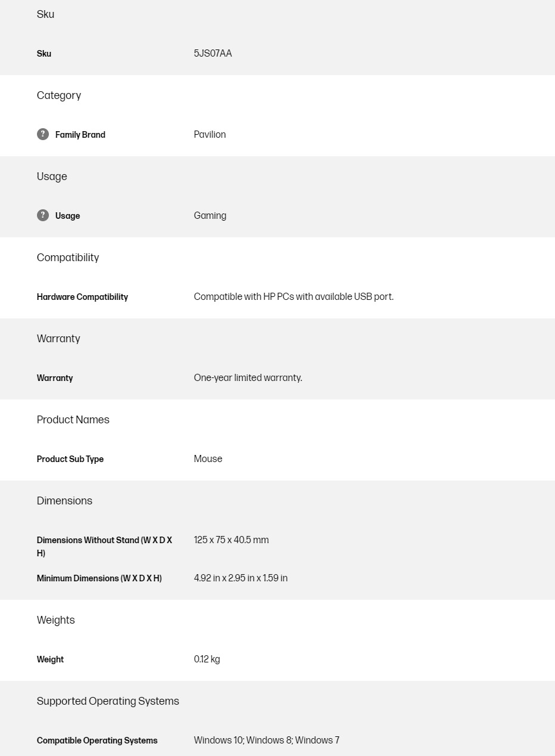Click the question mark icon next to Usage
The height and width of the screenshot is (756, 555).
pos(43,215)
